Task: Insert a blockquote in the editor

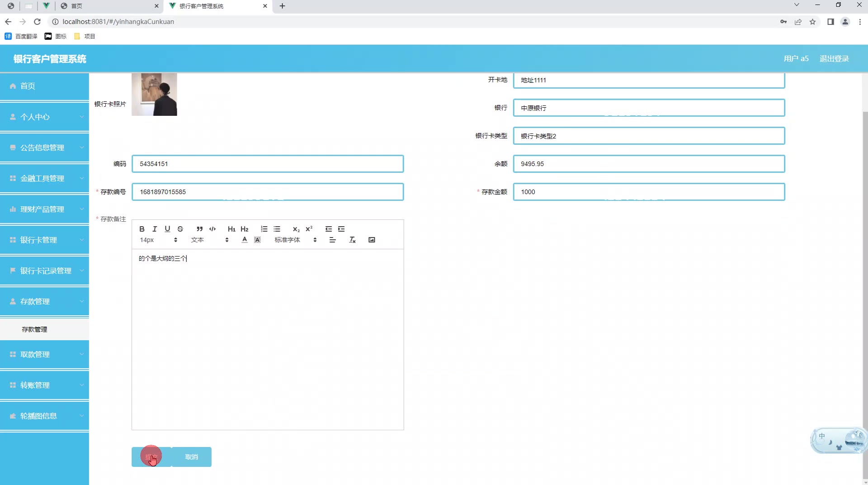Action: (x=199, y=229)
